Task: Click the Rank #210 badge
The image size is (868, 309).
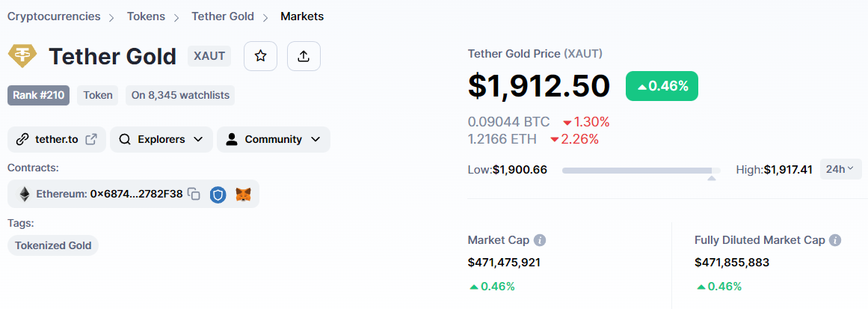Action: 39,95
